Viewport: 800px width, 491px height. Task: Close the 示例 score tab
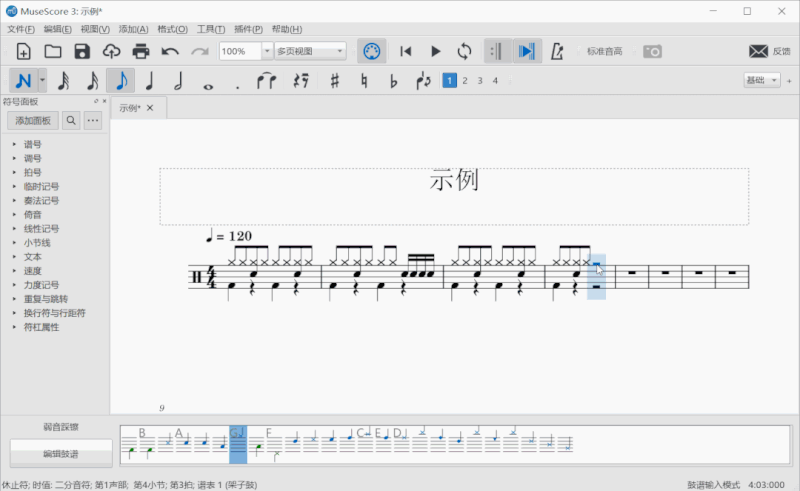(x=150, y=108)
